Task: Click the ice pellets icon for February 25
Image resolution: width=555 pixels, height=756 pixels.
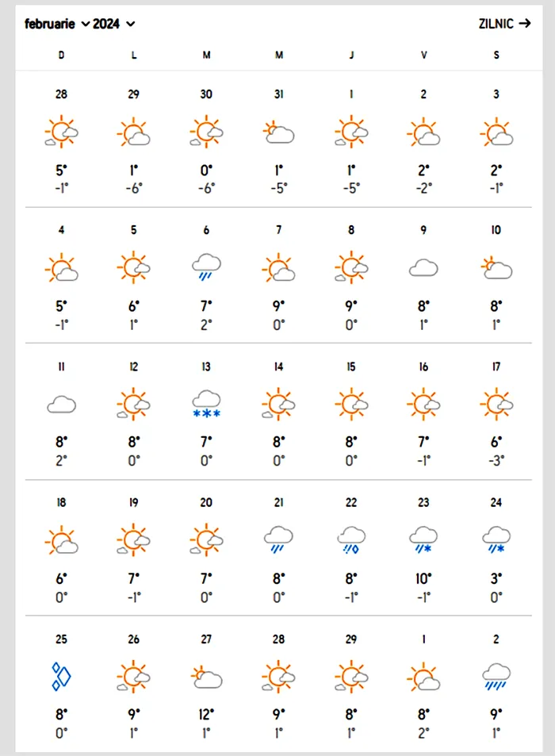Action: (x=61, y=676)
